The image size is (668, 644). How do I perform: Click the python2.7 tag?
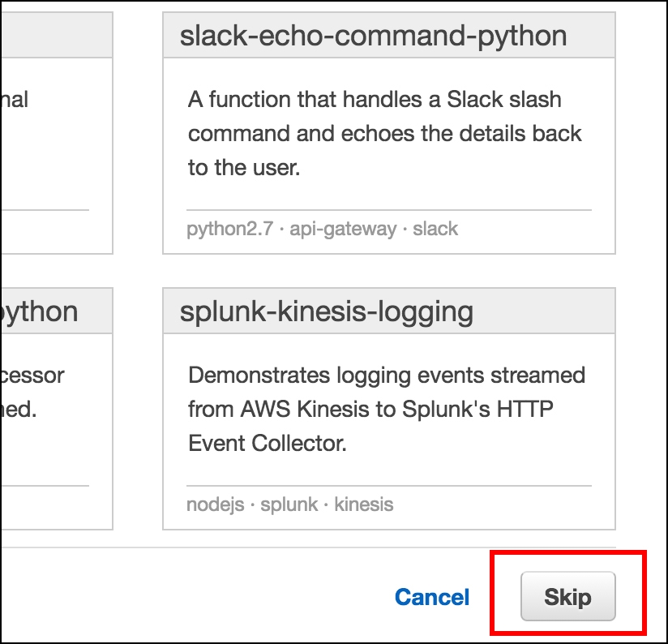[x=229, y=229]
